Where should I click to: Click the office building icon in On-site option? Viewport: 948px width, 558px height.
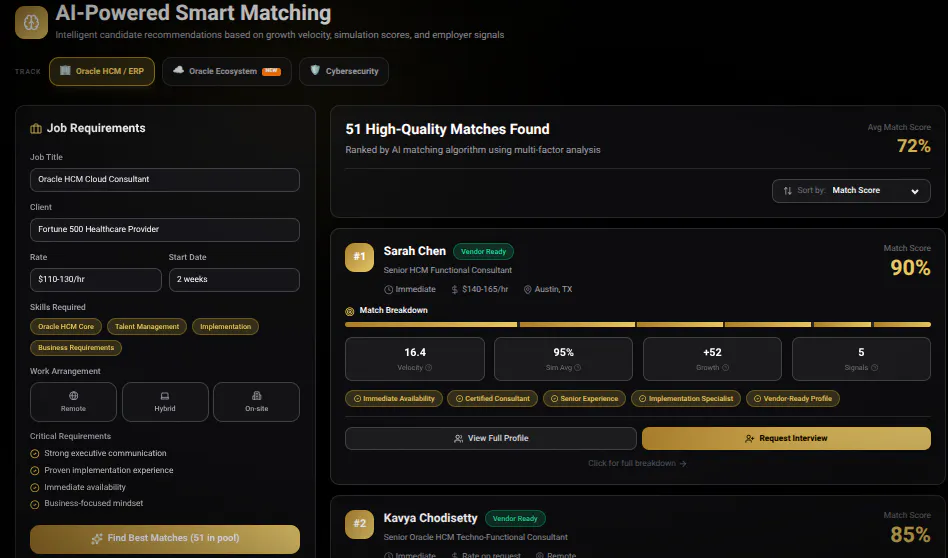click(256, 395)
